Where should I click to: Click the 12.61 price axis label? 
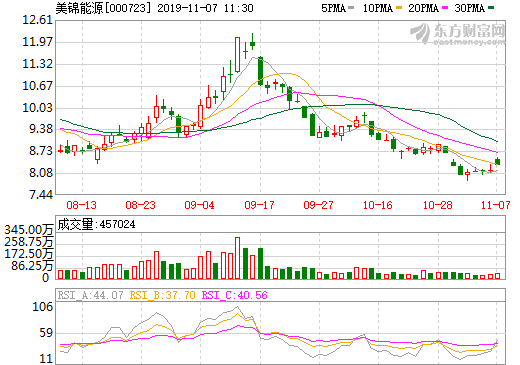(x=38, y=20)
